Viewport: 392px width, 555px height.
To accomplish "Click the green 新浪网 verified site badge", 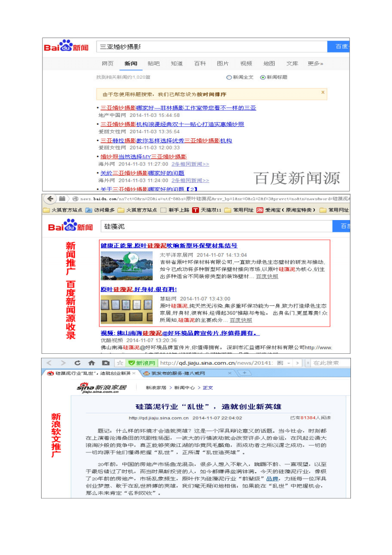I will click(142, 363).
